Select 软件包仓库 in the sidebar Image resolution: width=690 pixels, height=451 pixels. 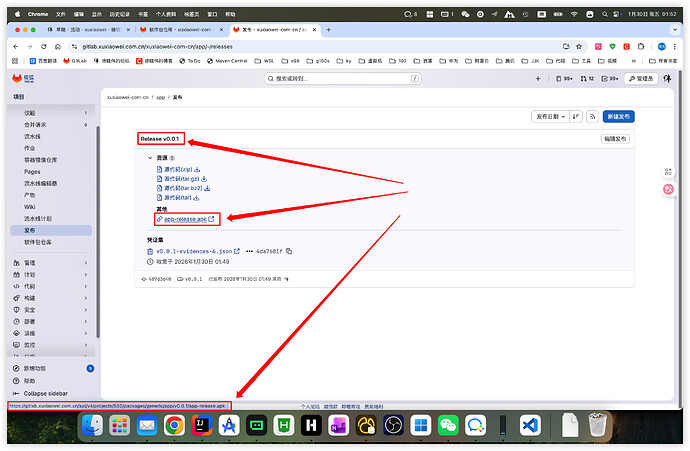(38, 242)
